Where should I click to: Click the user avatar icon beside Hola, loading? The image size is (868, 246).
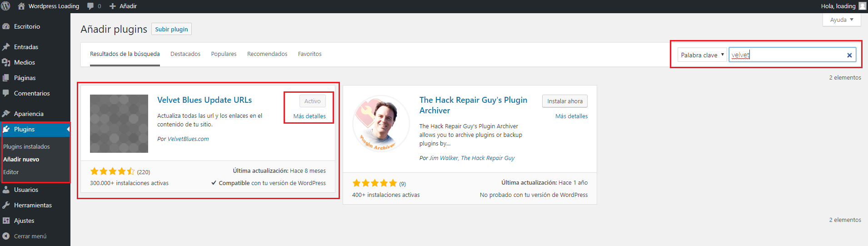point(862,6)
